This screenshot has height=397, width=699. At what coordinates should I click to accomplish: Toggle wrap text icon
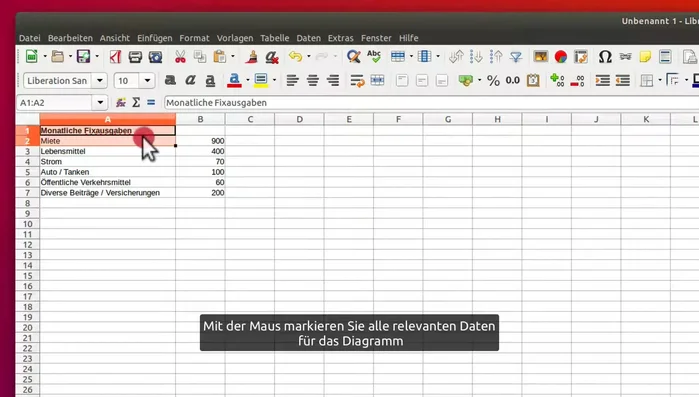click(x=357, y=81)
